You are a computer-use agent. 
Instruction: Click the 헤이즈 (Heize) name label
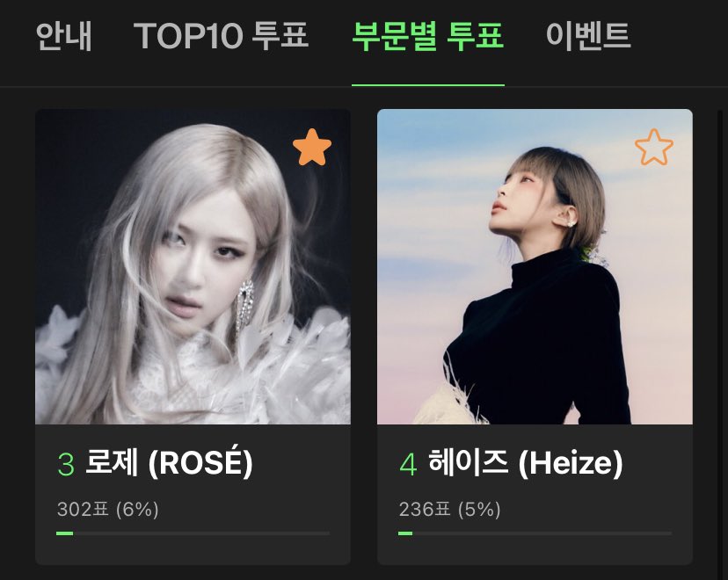coord(525,462)
